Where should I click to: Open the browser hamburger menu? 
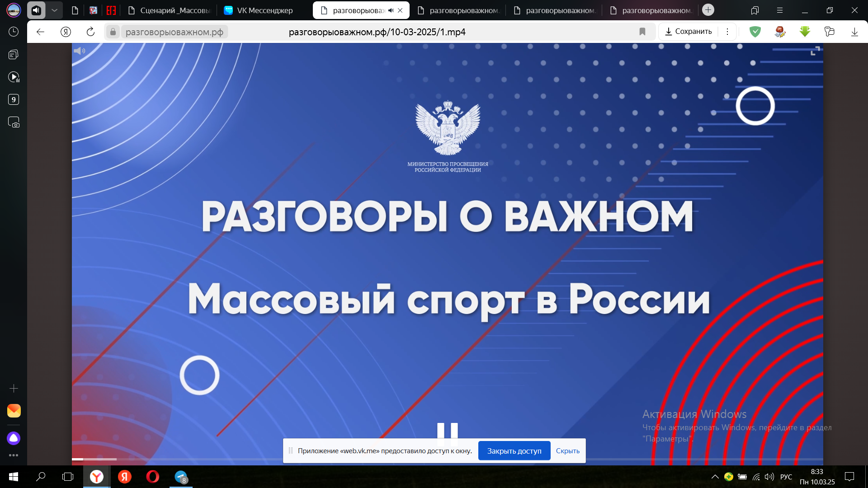point(779,10)
